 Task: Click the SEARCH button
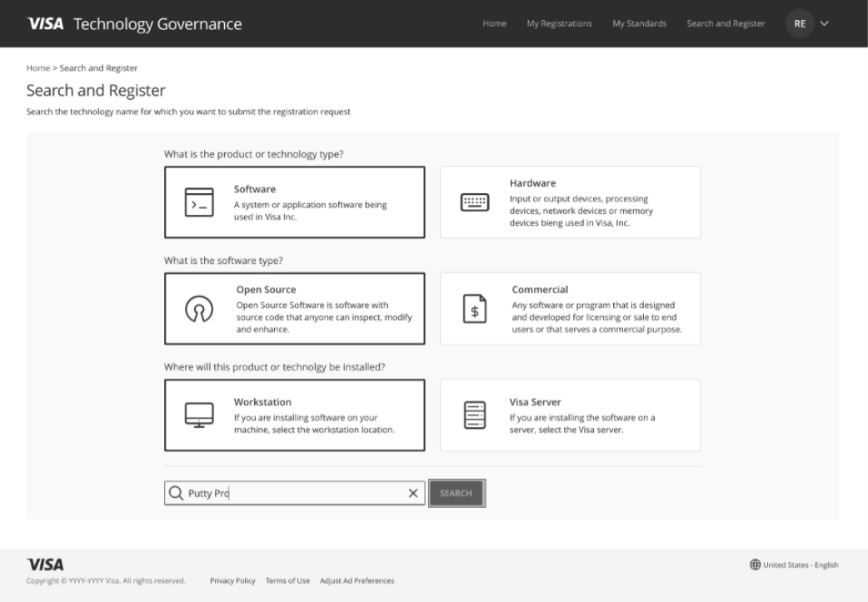tap(456, 493)
